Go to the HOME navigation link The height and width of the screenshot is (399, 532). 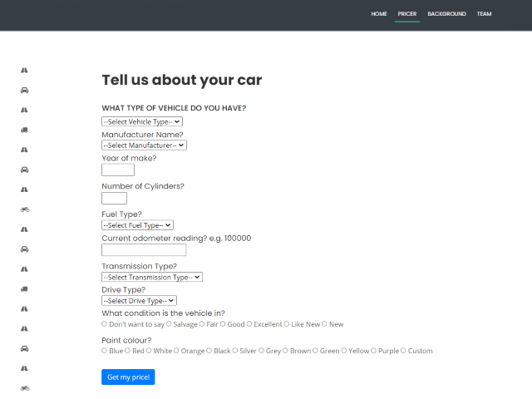click(x=379, y=14)
